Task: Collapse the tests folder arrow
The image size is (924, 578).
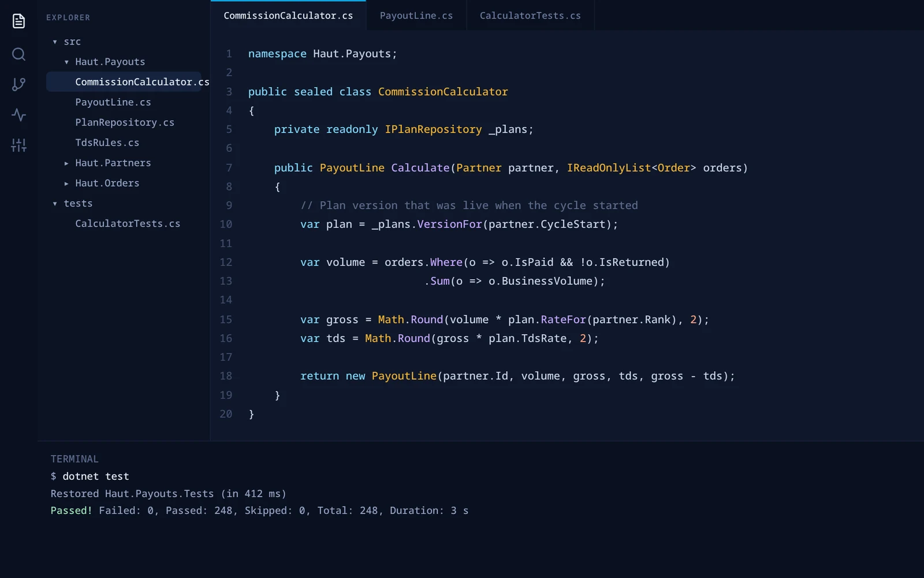Action: [55, 203]
